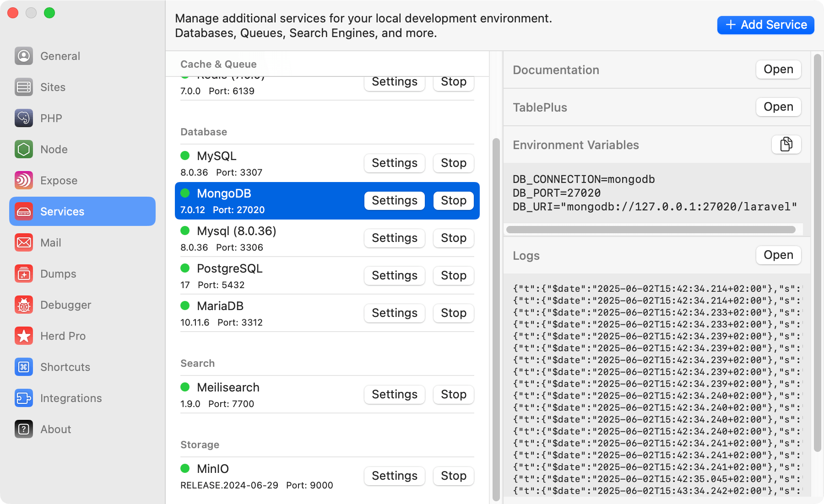Screen dimensions: 824x504
Task: Open the MongoDB Documentation
Action: [x=778, y=70]
